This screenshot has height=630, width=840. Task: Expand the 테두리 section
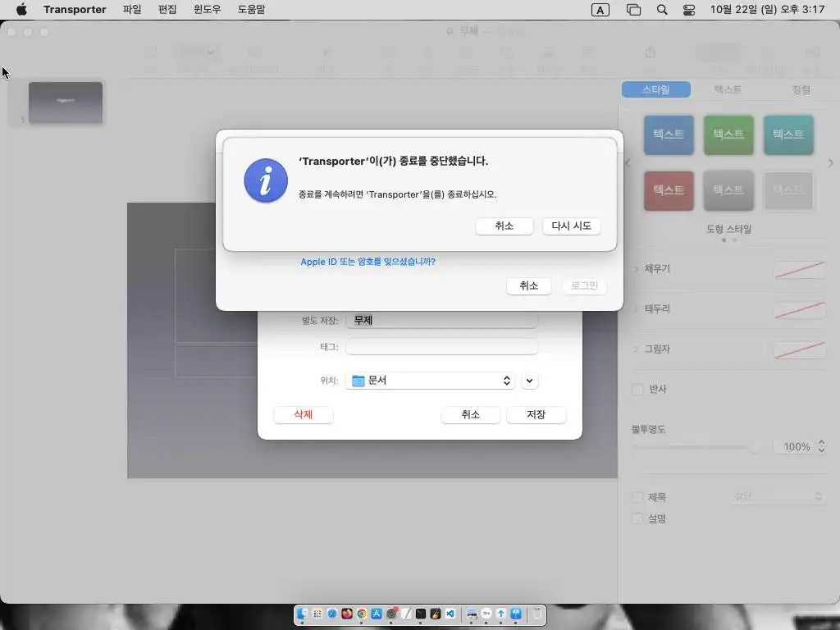pyautogui.click(x=636, y=308)
